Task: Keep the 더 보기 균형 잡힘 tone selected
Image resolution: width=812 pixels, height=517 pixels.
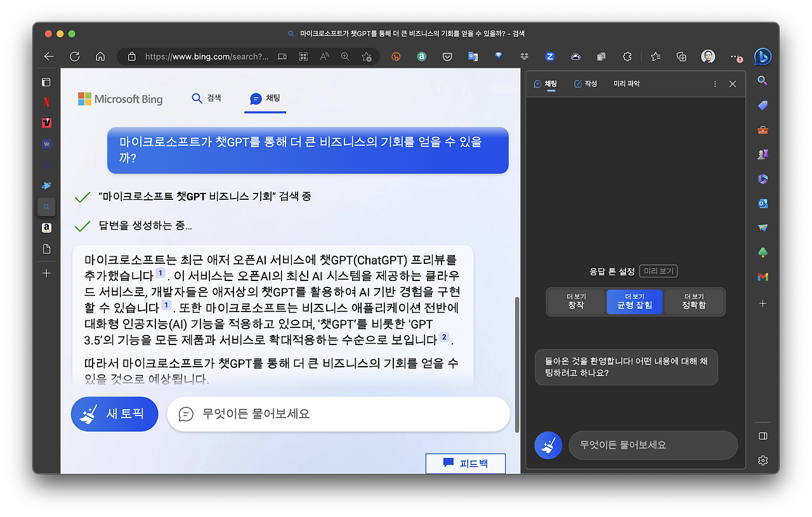Action: (634, 302)
